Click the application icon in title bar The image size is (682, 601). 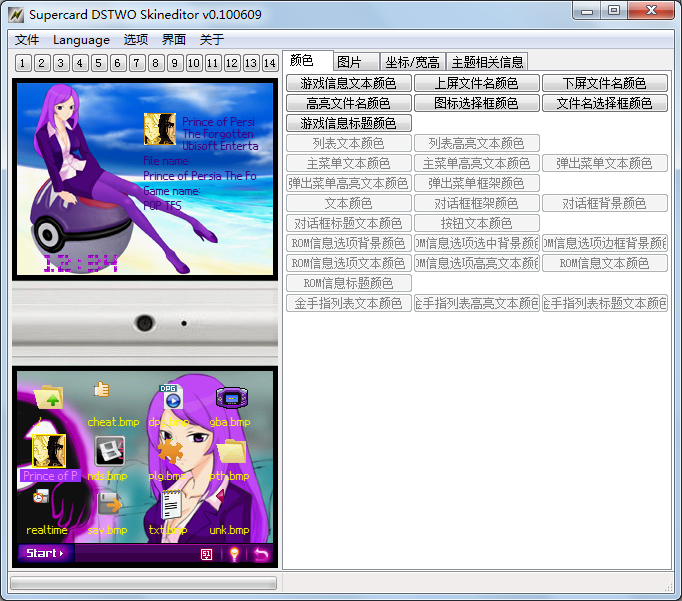[x=16, y=15]
